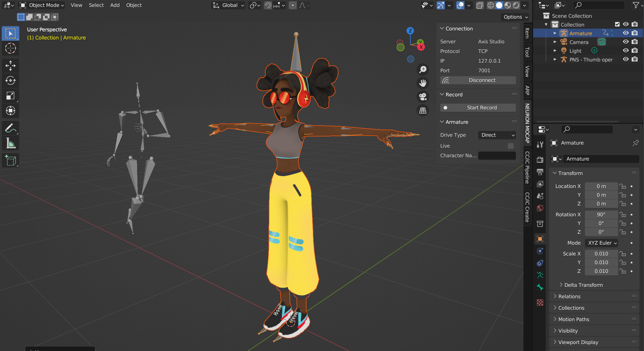This screenshot has height=351, width=644.
Task: Toggle camera view in viewport
Action: coord(423,97)
